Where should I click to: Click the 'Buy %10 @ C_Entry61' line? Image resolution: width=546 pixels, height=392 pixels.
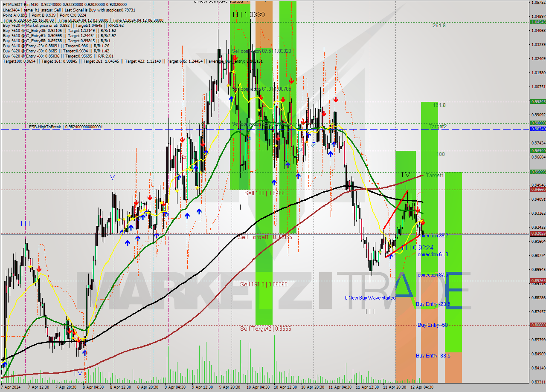(x=59, y=35)
